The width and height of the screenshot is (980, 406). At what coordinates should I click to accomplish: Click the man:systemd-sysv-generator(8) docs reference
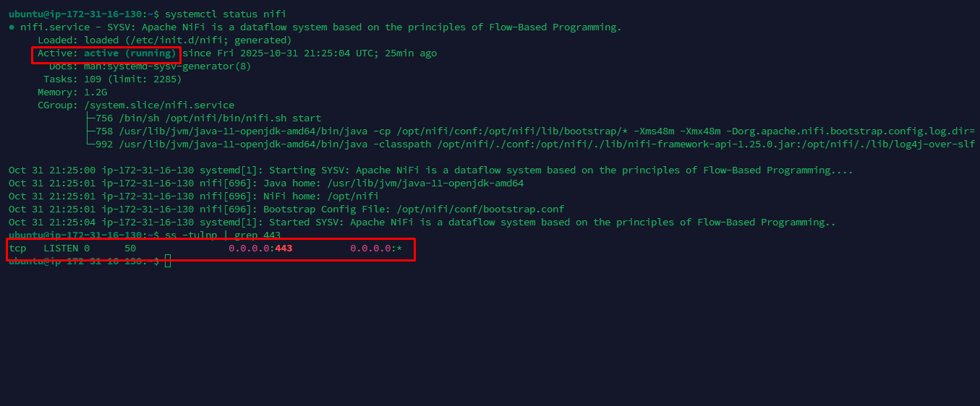coord(167,66)
